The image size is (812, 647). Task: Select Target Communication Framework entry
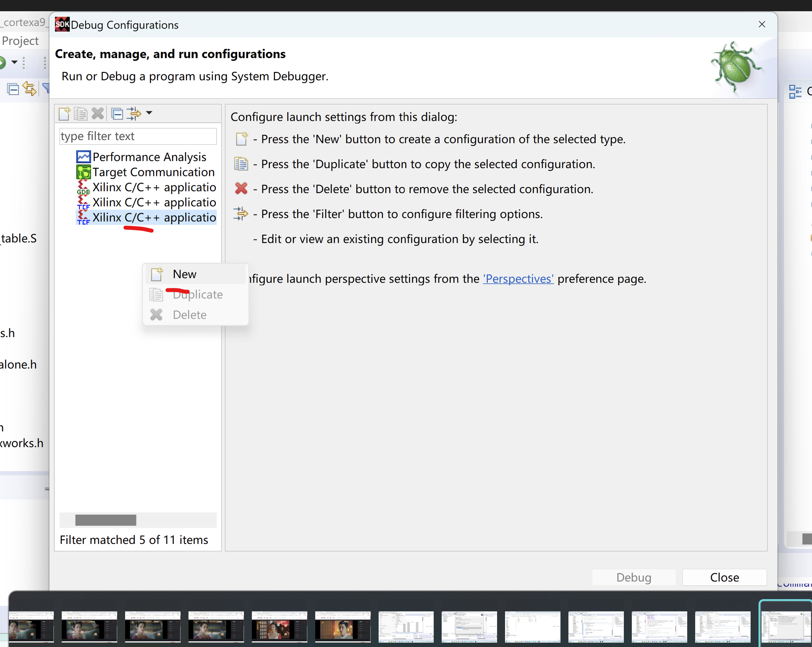146,172
